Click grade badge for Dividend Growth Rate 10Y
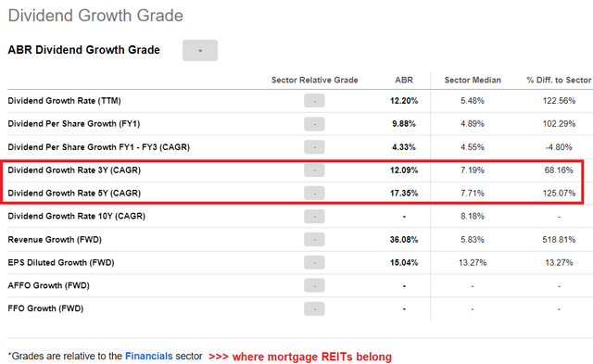Image resolution: width=593 pixels, height=364 pixels. point(314,216)
